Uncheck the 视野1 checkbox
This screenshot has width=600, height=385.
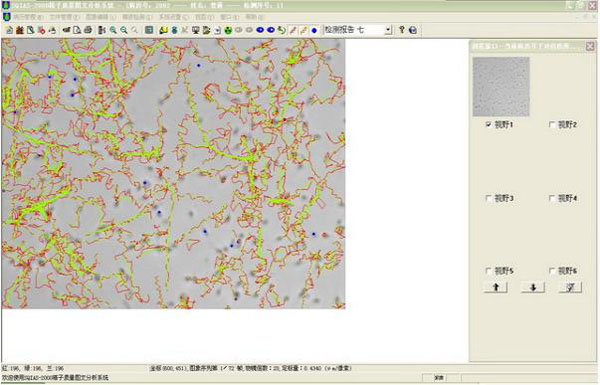pyautogui.click(x=488, y=124)
